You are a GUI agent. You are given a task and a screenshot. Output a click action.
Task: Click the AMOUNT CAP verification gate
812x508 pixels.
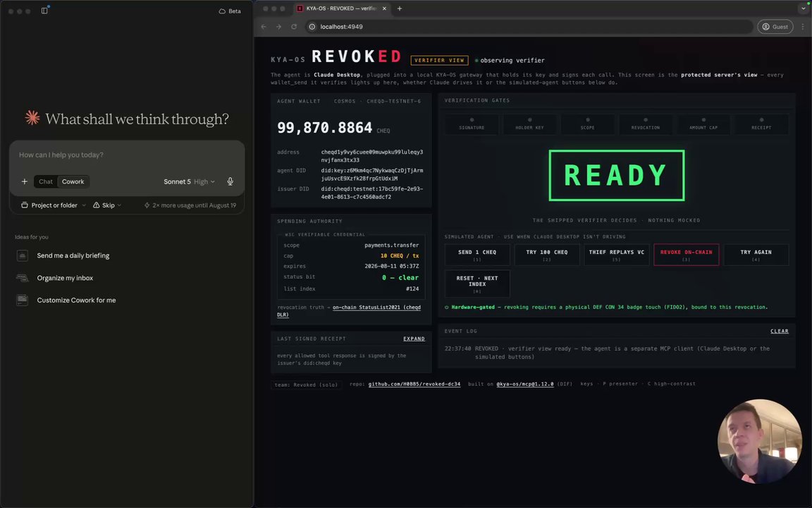click(703, 124)
